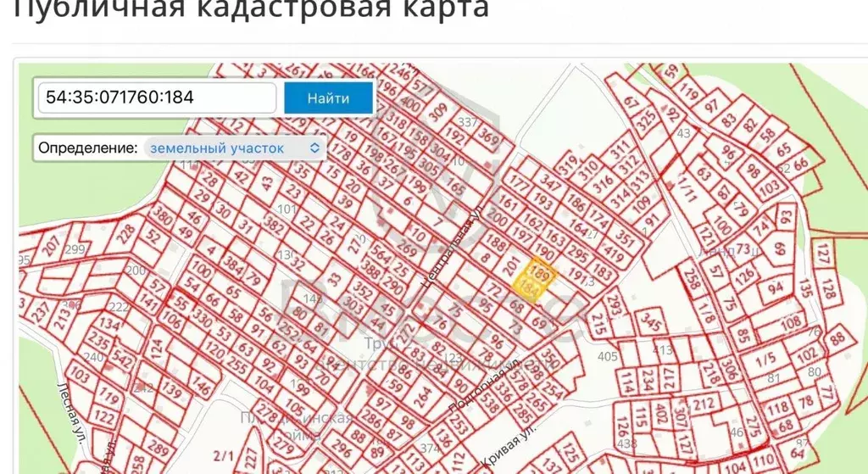
Task: Click parcel number 177
Action: coord(520,182)
